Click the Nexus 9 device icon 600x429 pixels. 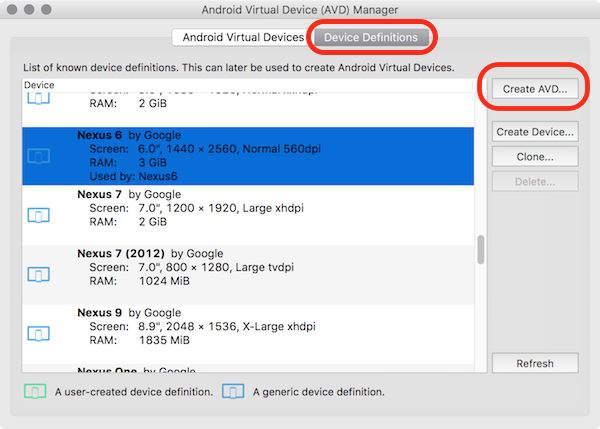39,334
